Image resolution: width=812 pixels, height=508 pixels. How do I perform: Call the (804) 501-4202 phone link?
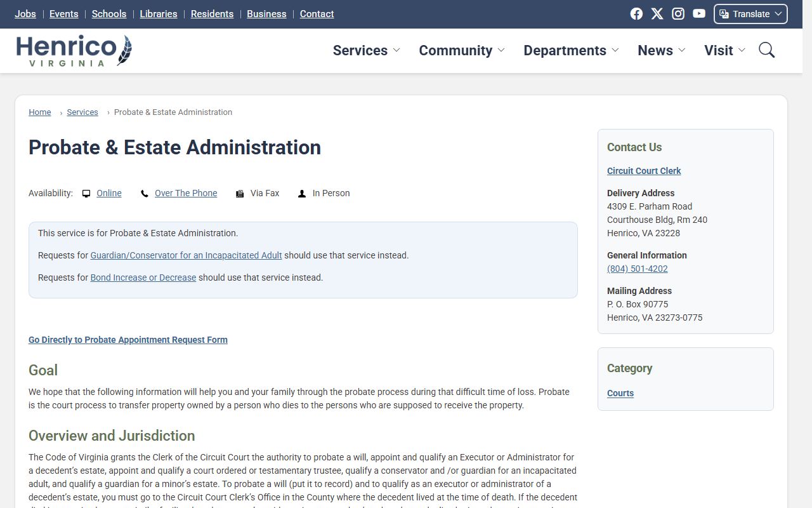click(x=638, y=269)
